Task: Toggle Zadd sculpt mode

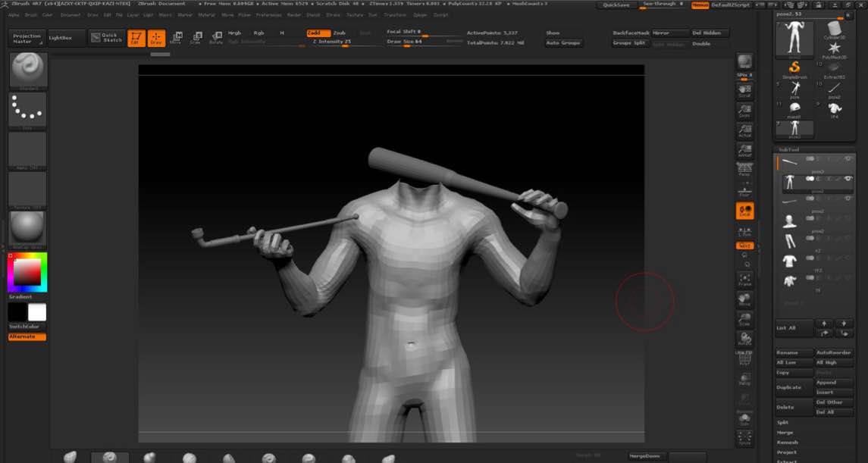Action: [318, 33]
